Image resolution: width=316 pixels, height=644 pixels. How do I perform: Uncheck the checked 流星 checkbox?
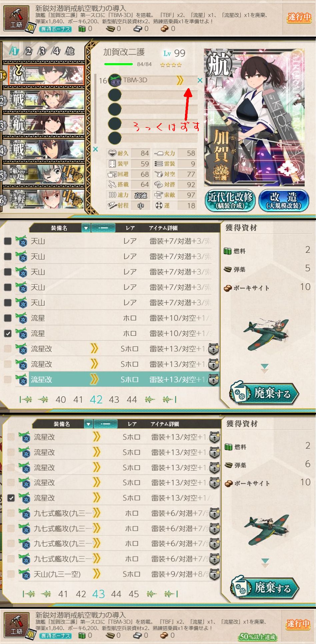[x=8, y=333]
